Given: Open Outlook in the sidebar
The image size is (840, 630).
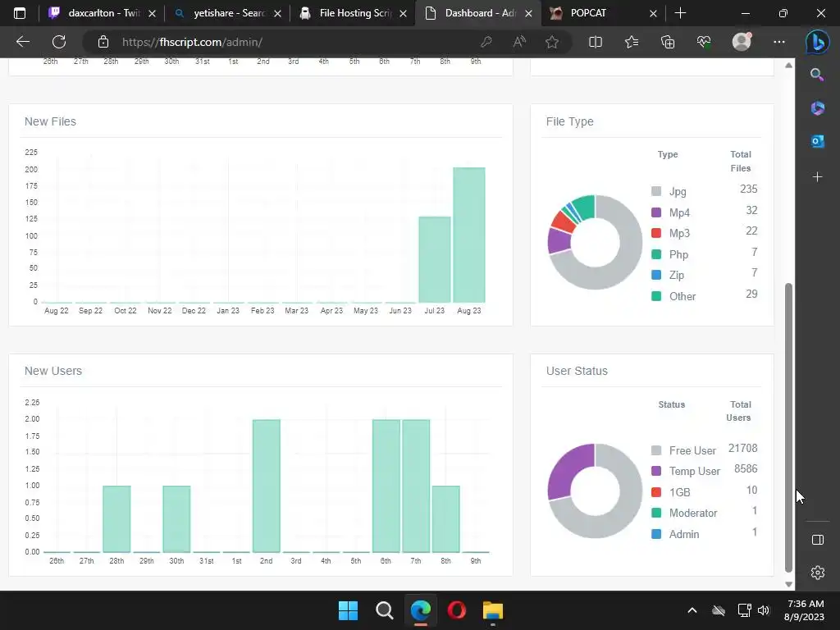Looking at the screenshot, I should point(817,141).
